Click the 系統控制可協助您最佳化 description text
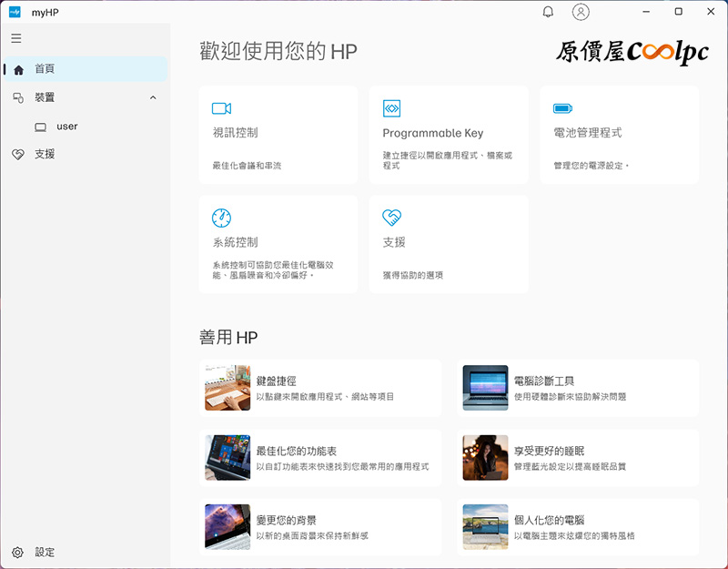 (273, 270)
